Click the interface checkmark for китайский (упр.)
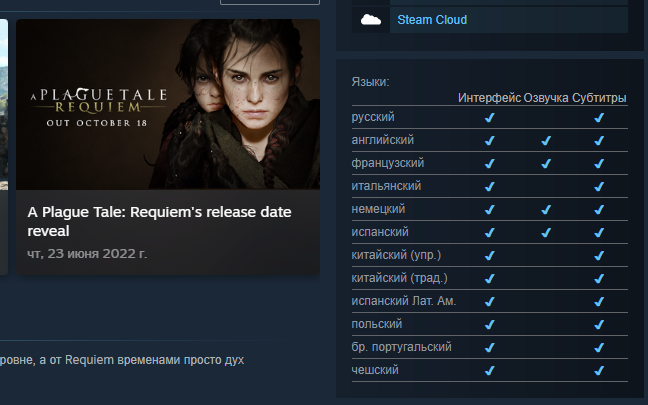Image resolution: width=648 pixels, height=405 pixels. point(490,255)
